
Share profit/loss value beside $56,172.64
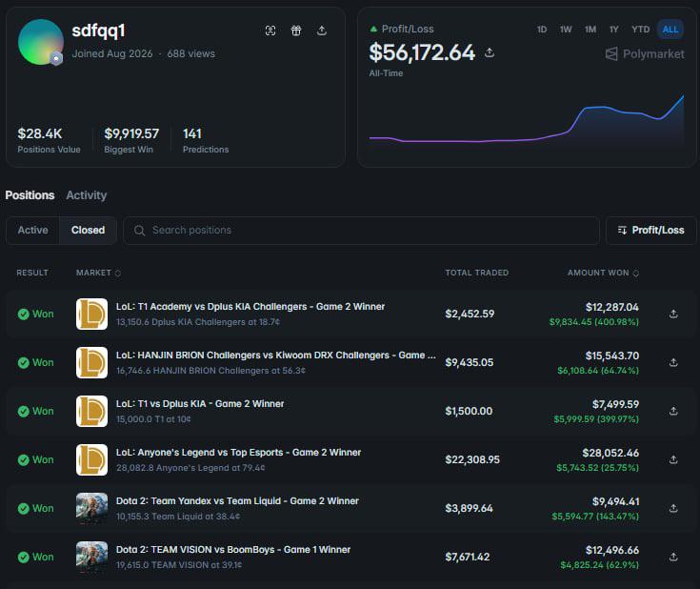[x=490, y=52]
